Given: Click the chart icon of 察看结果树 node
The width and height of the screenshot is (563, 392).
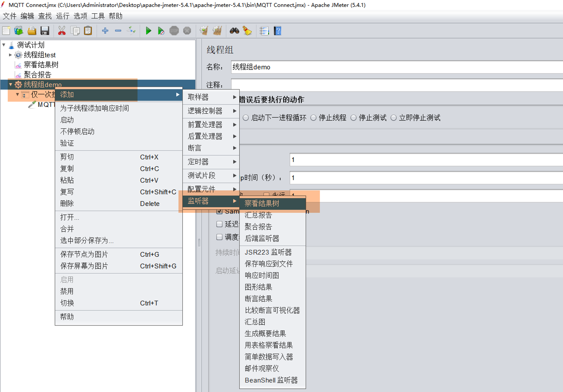Looking at the screenshot, I should (x=18, y=65).
